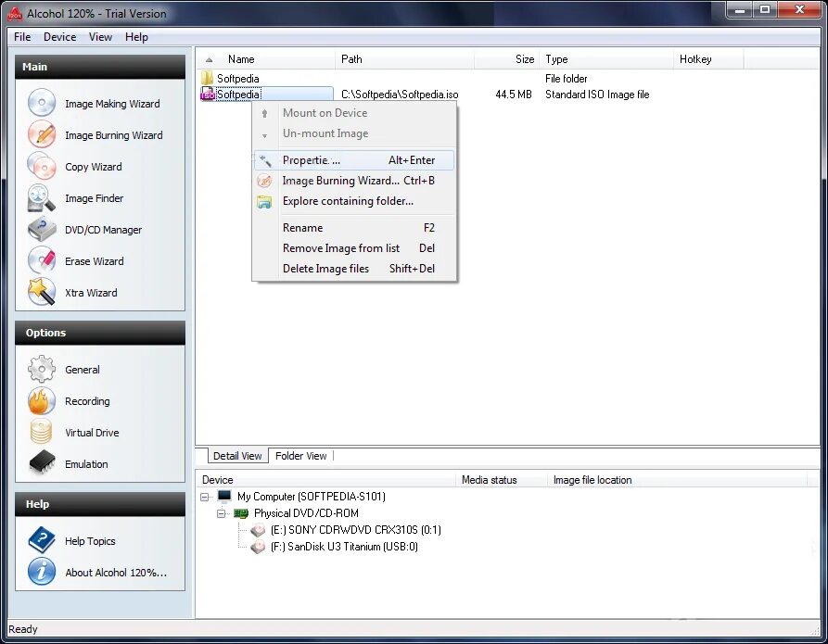The width and height of the screenshot is (828, 644).
Task: Open Help Topics book icon
Action: click(x=42, y=540)
